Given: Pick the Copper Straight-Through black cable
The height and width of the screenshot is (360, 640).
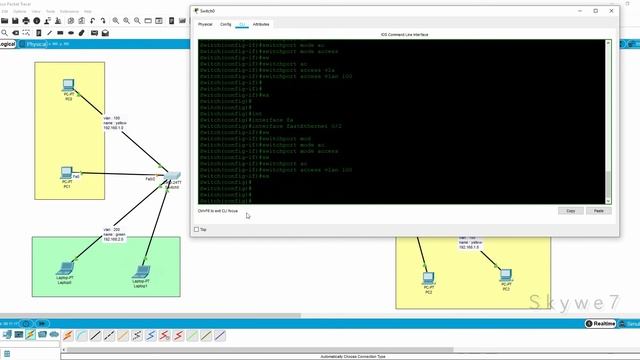Looking at the screenshot, I should point(96,336).
